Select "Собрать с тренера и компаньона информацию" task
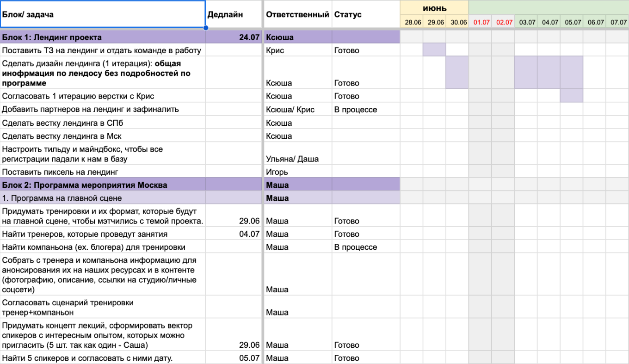629x364 pixels. [x=103, y=275]
